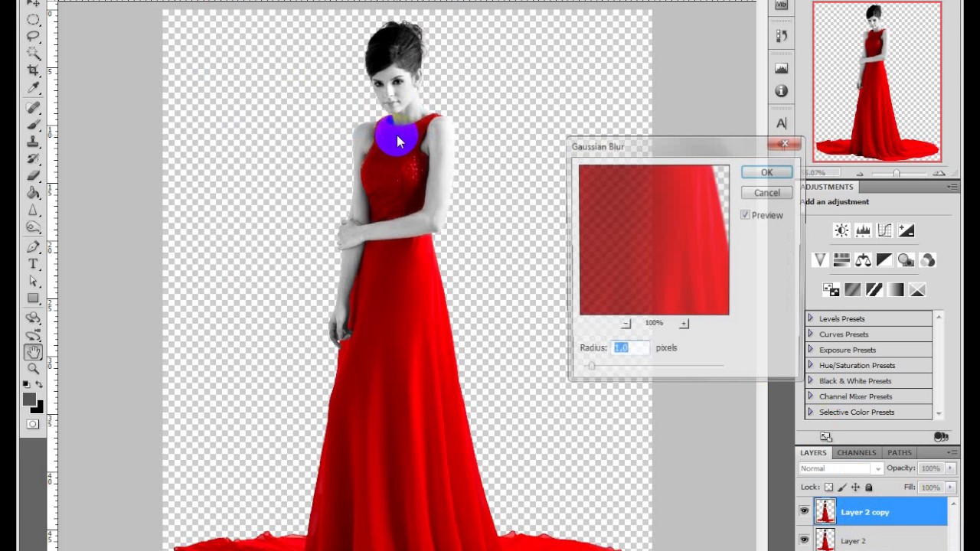
Task: Expand Channel Mixer Presets
Action: (x=810, y=396)
